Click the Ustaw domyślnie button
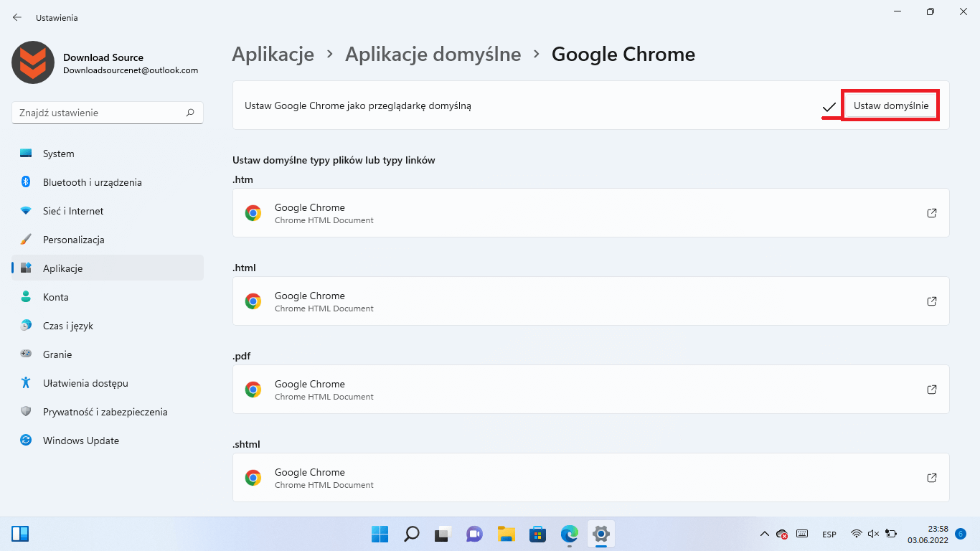This screenshot has width=980, height=551. pyautogui.click(x=891, y=105)
